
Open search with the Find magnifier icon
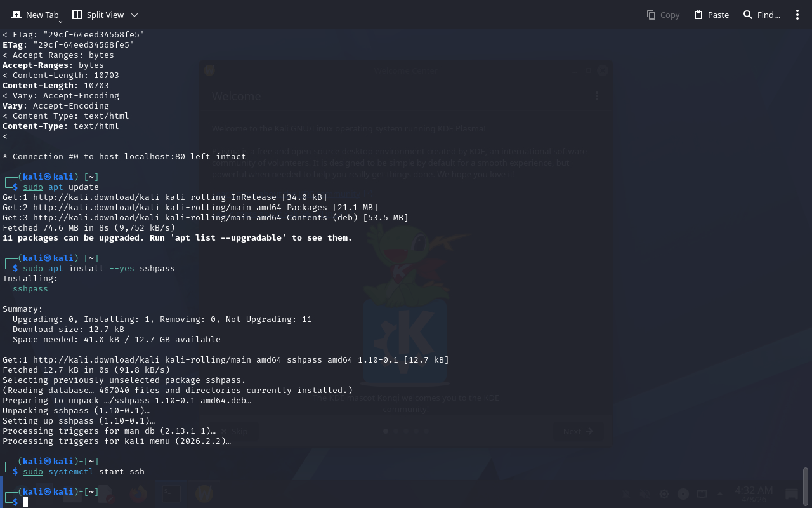pyautogui.click(x=748, y=15)
